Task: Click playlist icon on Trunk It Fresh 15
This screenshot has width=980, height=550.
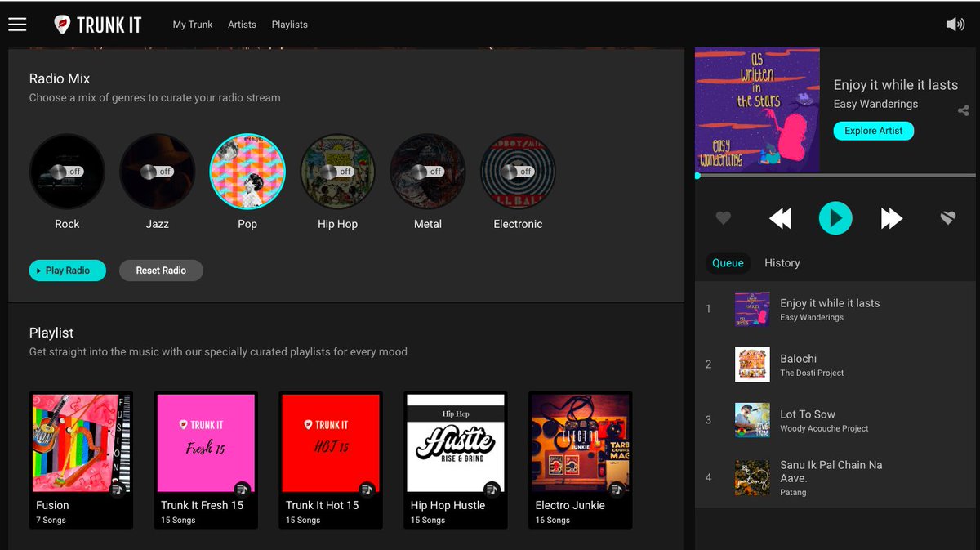Action: coord(242,490)
